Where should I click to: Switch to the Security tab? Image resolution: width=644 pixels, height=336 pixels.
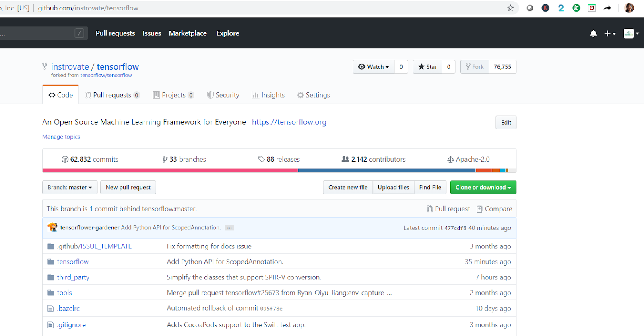pyautogui.click(x=223, y=95)
